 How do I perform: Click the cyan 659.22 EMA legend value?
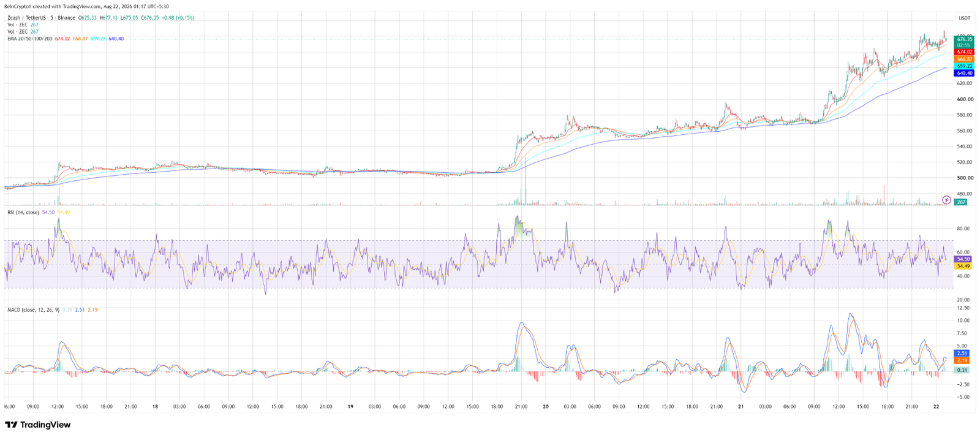pos(98,39)
